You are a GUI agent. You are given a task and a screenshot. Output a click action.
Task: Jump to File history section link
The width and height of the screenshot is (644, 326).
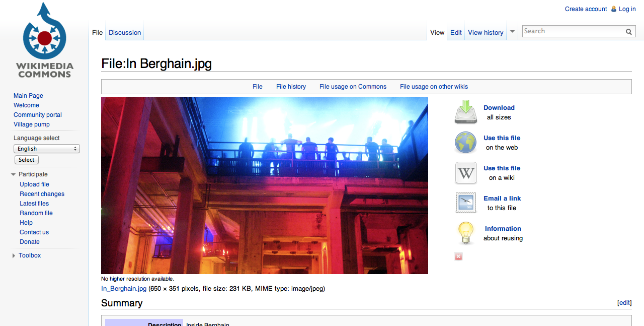point(291,87)
